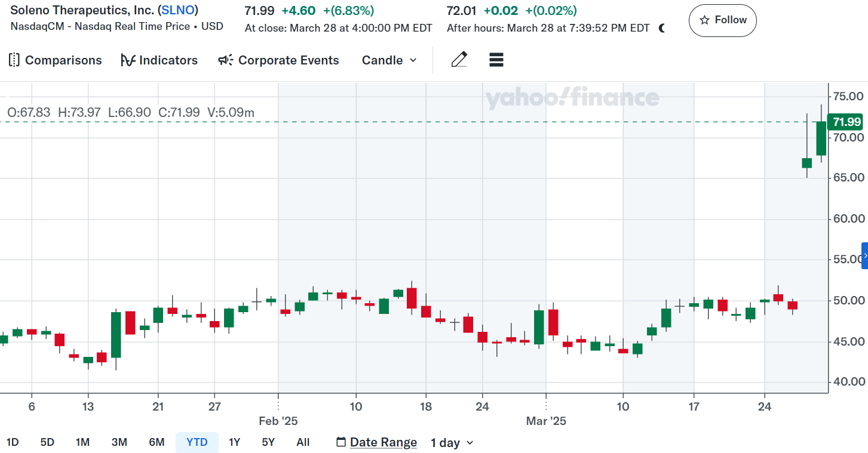Click the 55.00 price axis label
The width and height of the screenshot is (868, 453).
coord(848,260)
